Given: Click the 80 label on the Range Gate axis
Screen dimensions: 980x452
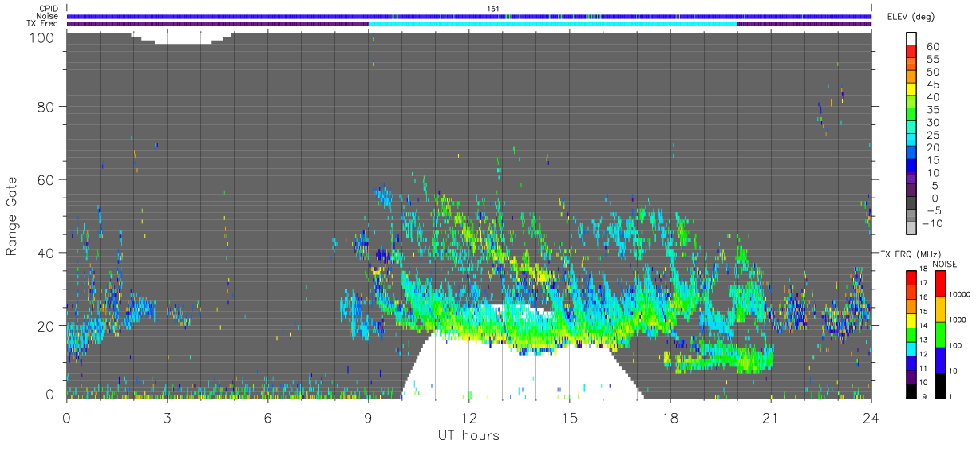Looking at the screenshot, I should pyautogui.click(x=46, y=107).
